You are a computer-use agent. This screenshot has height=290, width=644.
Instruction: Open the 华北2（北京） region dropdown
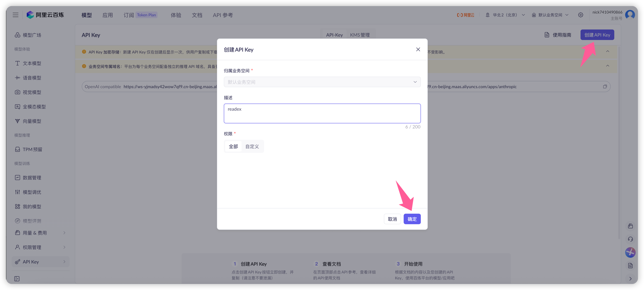505,15
